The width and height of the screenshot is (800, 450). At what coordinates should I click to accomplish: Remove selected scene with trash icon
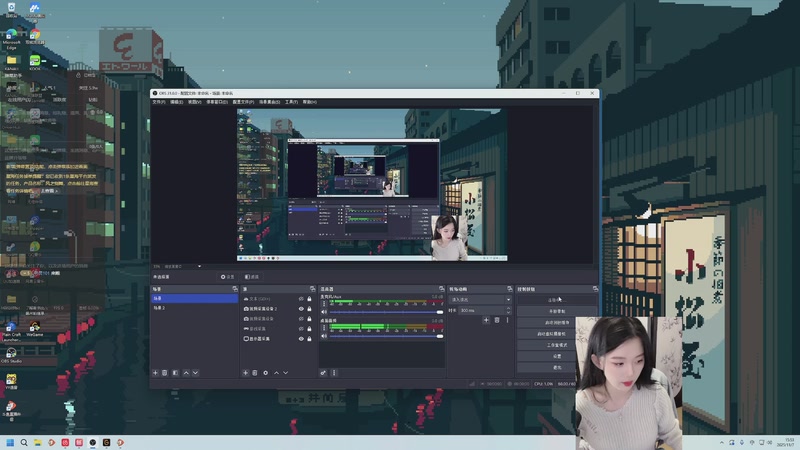click(x=165, y=373)
